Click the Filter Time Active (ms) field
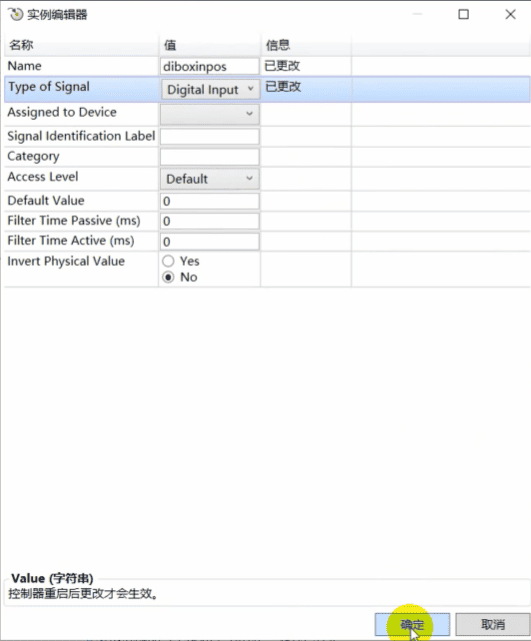The width and height of the screenshot is (531, 641). click(x=210, y=242)
